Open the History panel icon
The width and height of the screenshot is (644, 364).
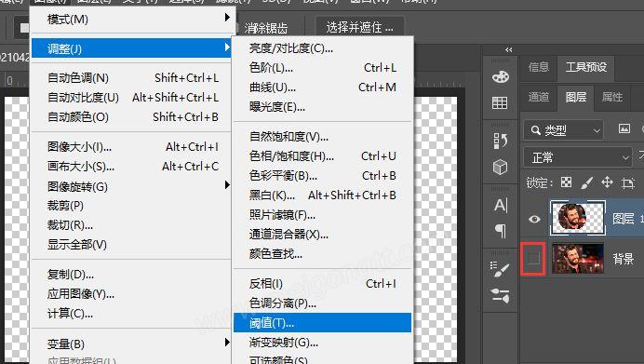501,141
